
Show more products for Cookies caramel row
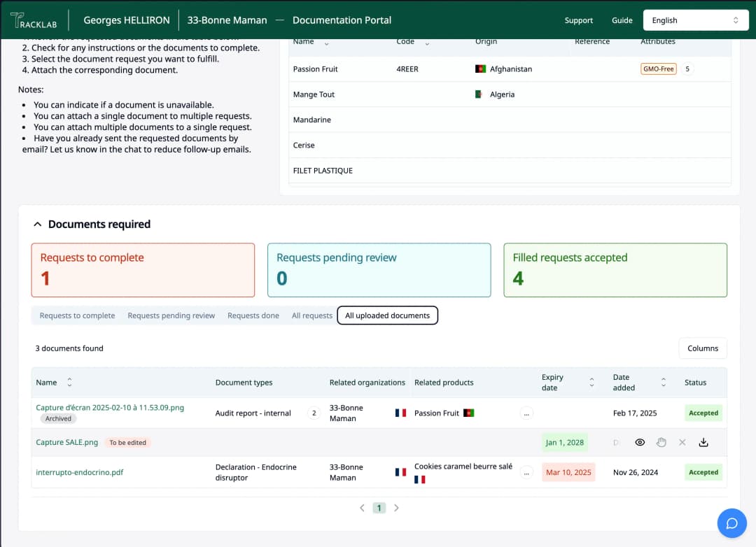(x=526, y=473)
